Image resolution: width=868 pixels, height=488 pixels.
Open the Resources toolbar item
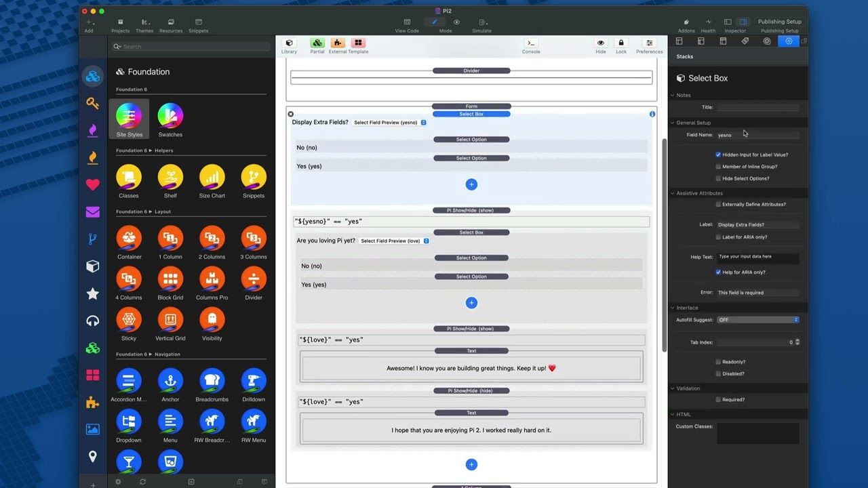click(x=171, y=26)
